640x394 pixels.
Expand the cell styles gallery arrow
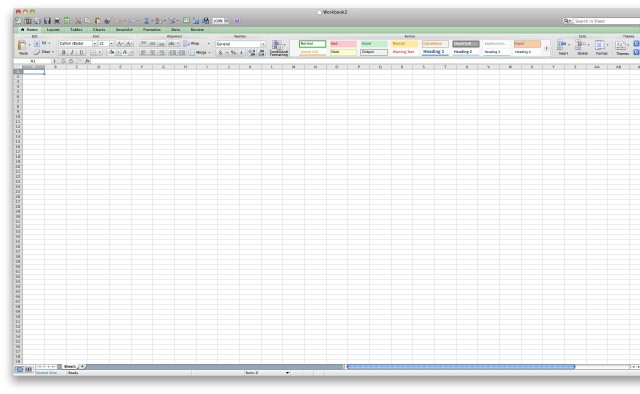click(547, 48)
